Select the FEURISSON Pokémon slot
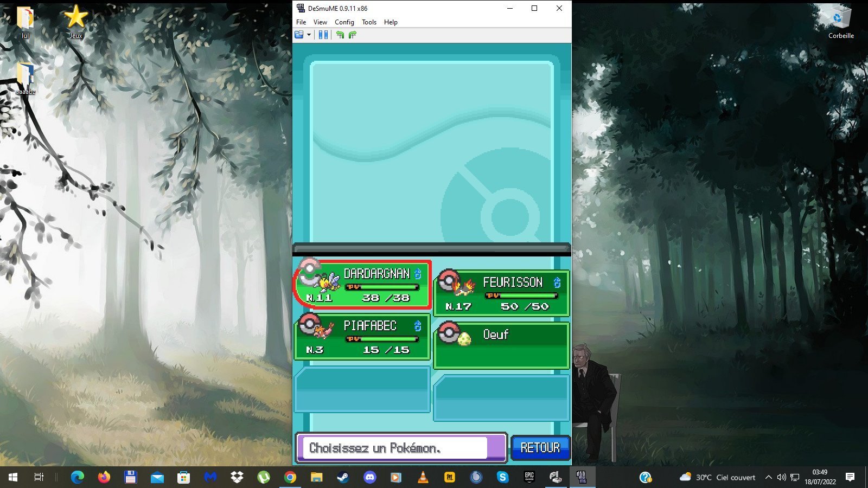 pos(501,293)
